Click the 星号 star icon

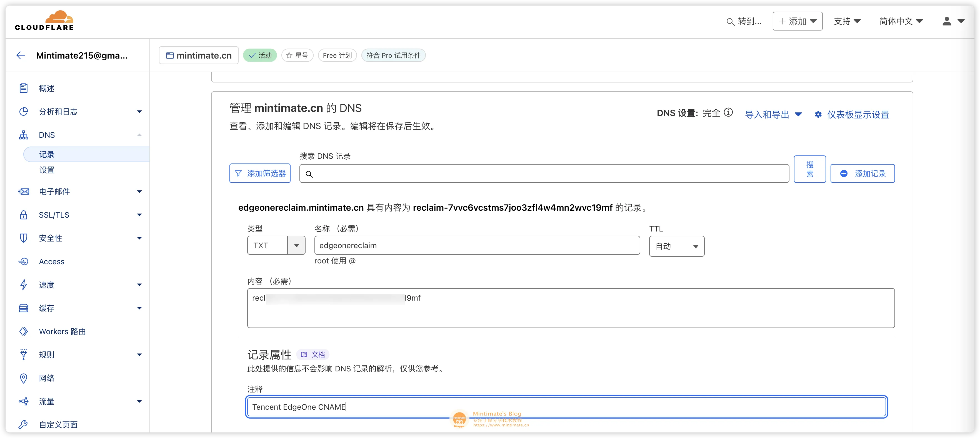coord(289,56)
